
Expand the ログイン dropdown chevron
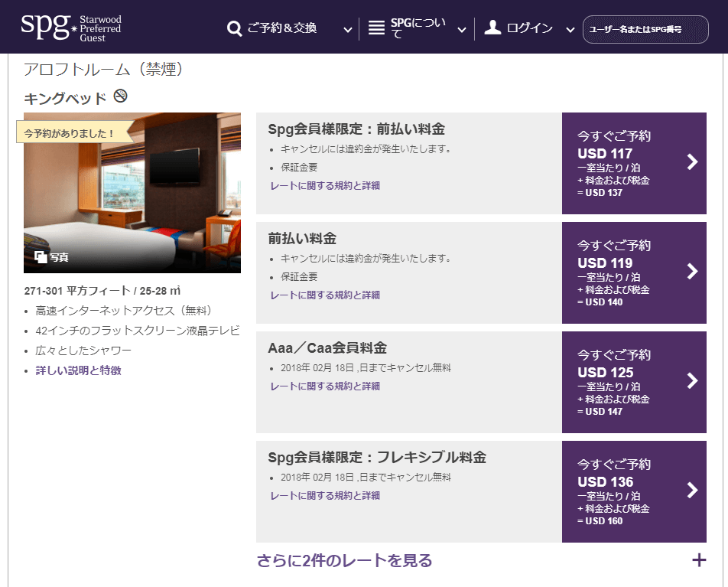click(x=570, y=30)
